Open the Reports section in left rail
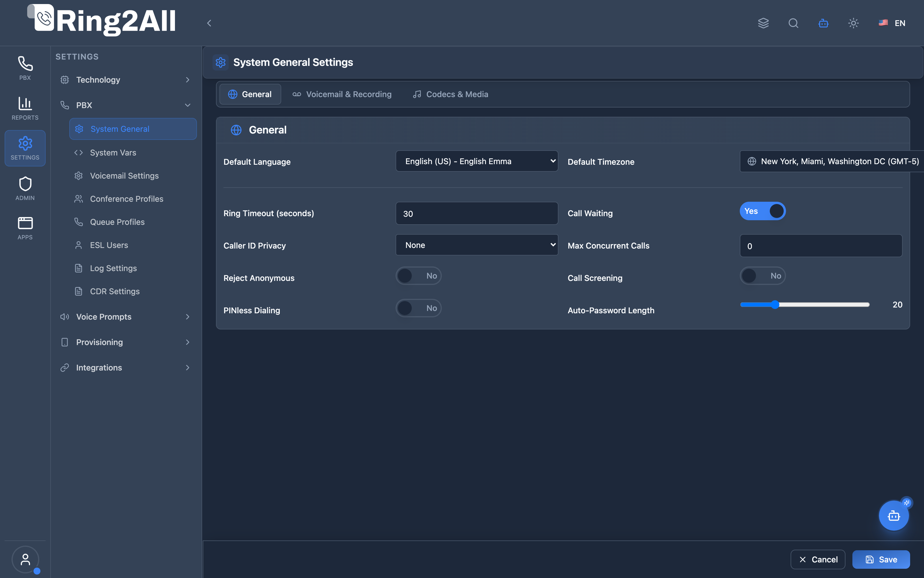The height and width of the screenshot is (578, 924). point(25,108)
